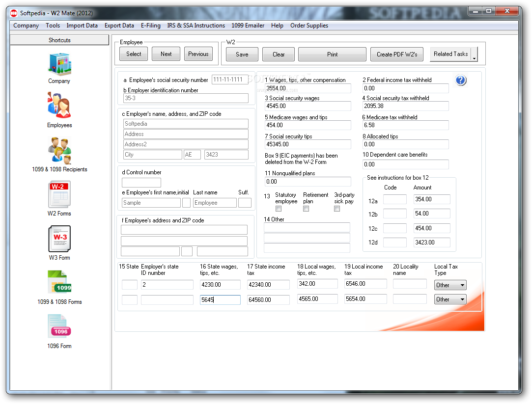The image size is (532, 404).
Task: Click employer state ID number field 2
Action: tap(167, 285)
